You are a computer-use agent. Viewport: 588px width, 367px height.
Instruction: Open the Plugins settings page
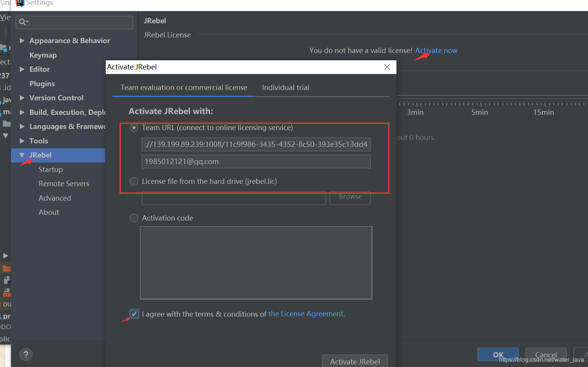click(42, 84)
